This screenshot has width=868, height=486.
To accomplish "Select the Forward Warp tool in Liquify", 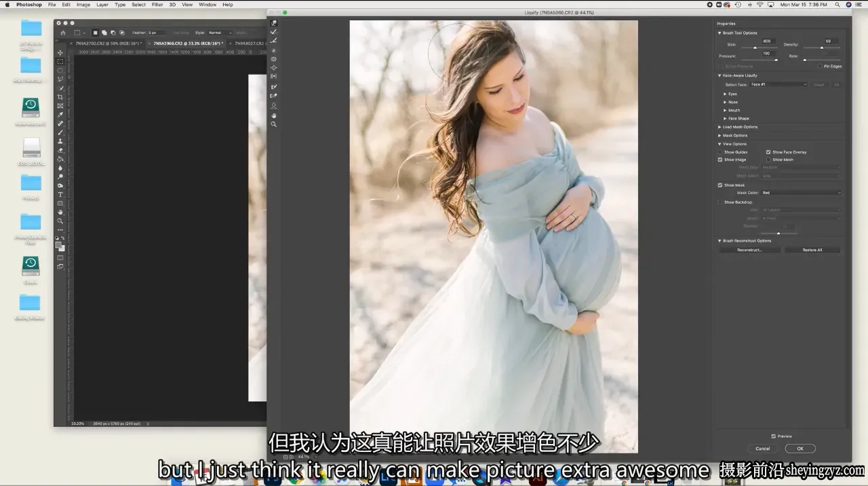I will pyautogui.click(x=274, y=23).
